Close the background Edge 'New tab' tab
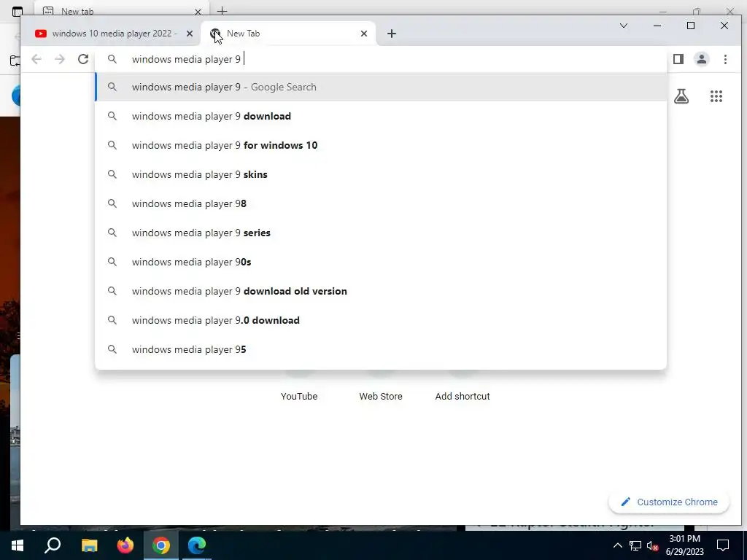The width and height of the screenshot is (747, 560). [198, 12]
